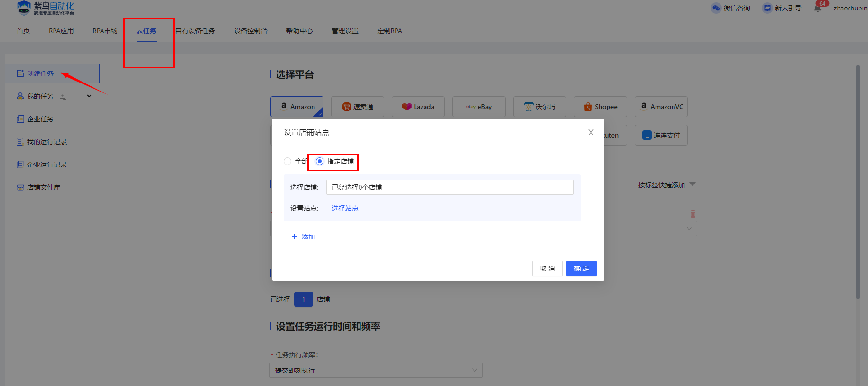Click the Shopee bag logo icon

[588, 107]
